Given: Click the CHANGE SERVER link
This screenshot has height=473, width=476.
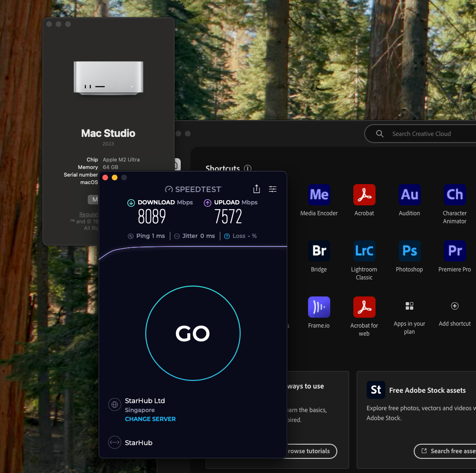Looking at the screenshot, I should [150, 419].
